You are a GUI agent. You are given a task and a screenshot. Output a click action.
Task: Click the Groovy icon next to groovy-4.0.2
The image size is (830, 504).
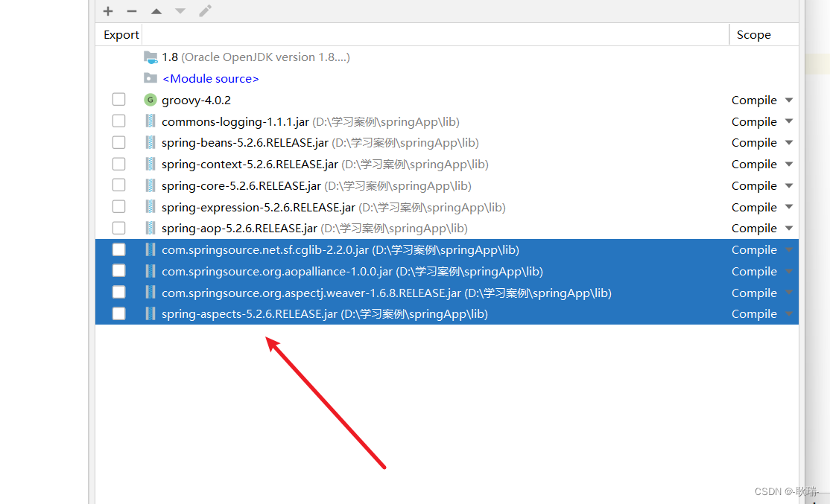pyautogui.click(x=151, y=99)
